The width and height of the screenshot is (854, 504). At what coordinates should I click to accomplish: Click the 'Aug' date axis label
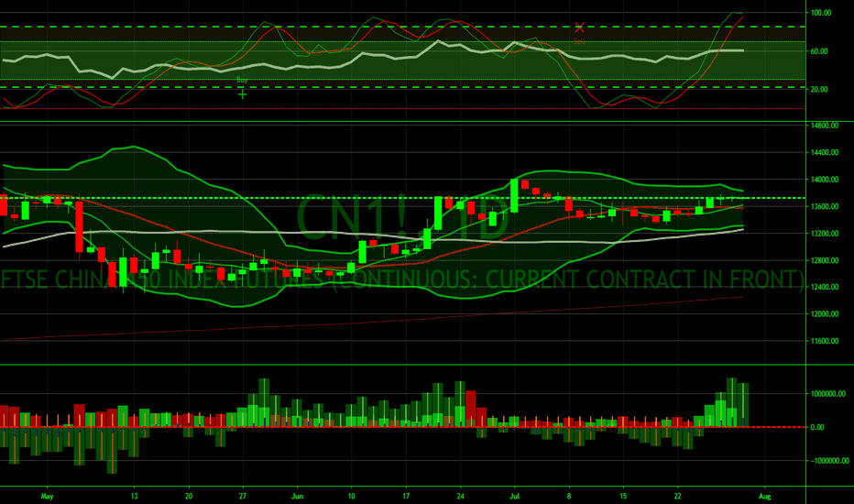tap(765, 497)
